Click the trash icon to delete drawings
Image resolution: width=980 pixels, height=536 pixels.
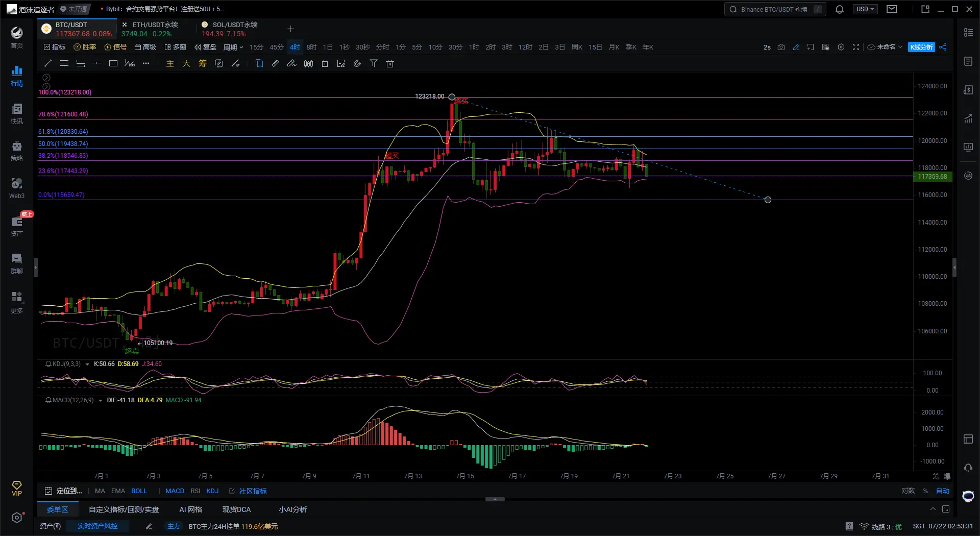coord(390,63)
